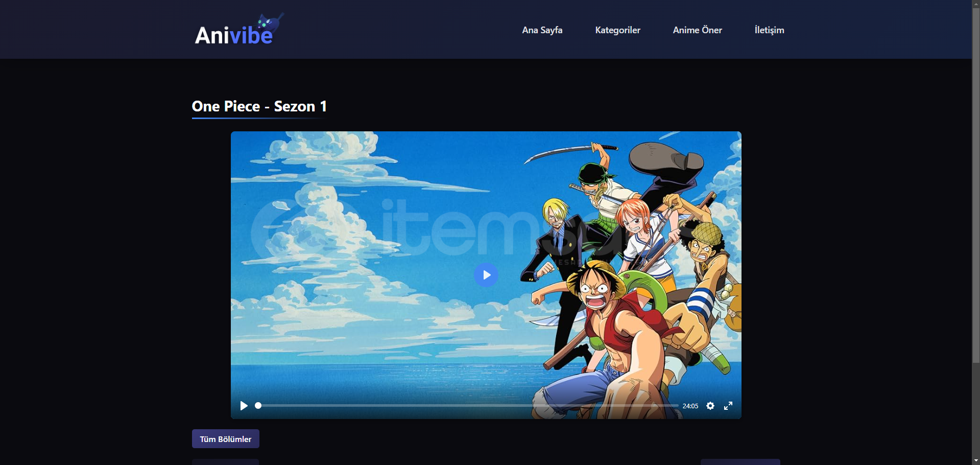Click scrollbar down arrow at the bottom

pyautogui.click(x=976, y=461)
